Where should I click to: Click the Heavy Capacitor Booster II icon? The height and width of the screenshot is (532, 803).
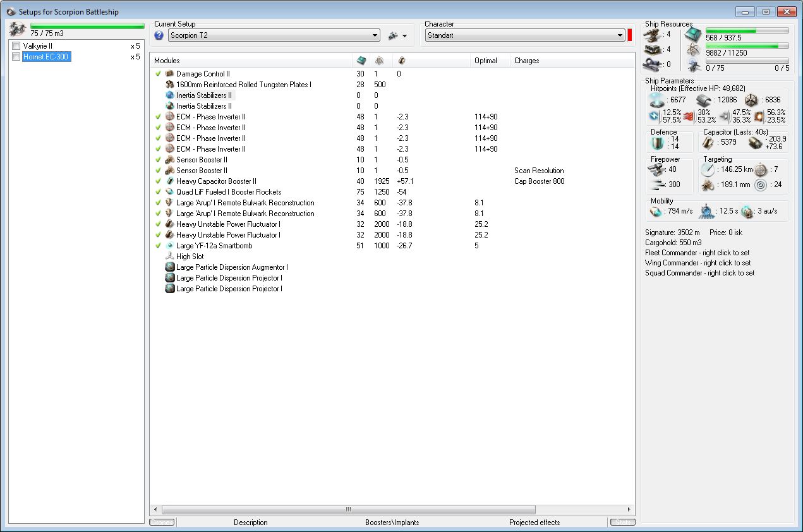(x=169, y=181)
